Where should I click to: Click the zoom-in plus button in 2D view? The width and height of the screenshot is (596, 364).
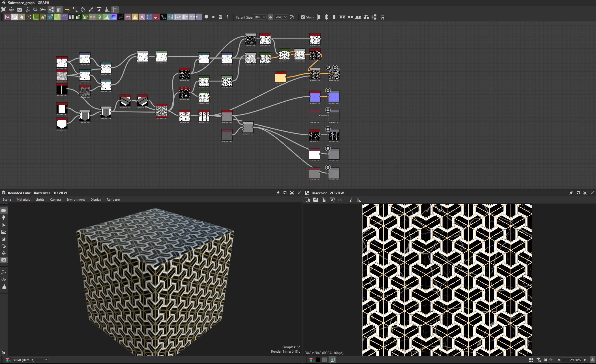(585, 360)
